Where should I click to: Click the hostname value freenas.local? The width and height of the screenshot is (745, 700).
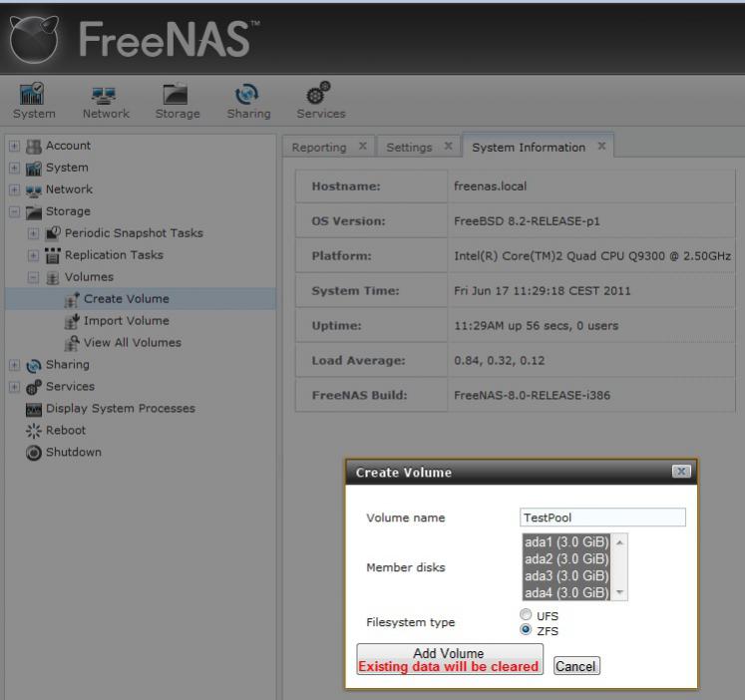(x=491, y=185)
